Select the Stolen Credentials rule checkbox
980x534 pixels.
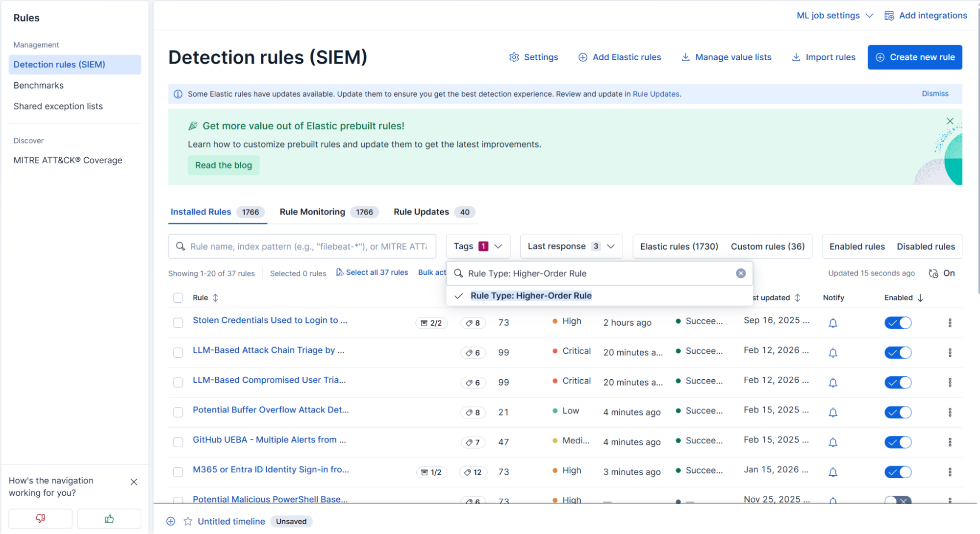point(178,323)
